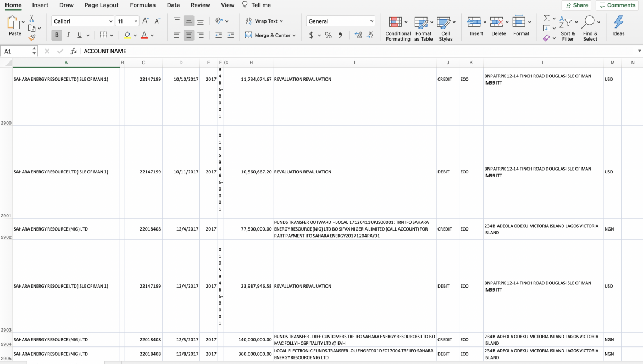The height and width of the screenshot is (364, 643).
Task: Align text right
Action: (x=201, y=35)
